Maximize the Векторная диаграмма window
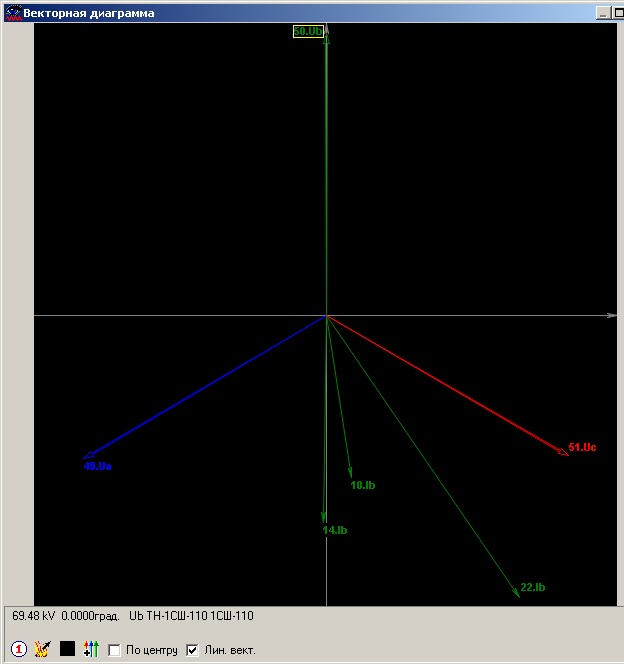This screenshot has width=624, height=664. pyautogui.click(x=618, y=13)
